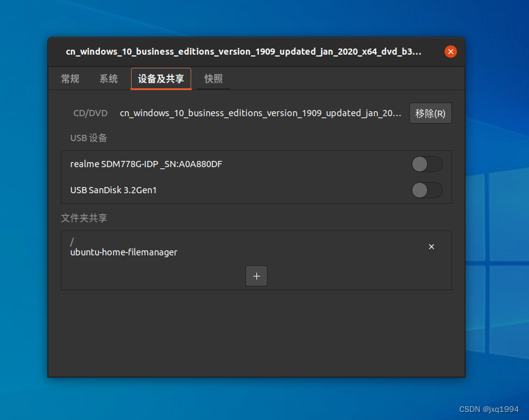Select realme SDM778G-IDP _SN:A0A880DF text

pyautogui.click(x=146, y=164)
